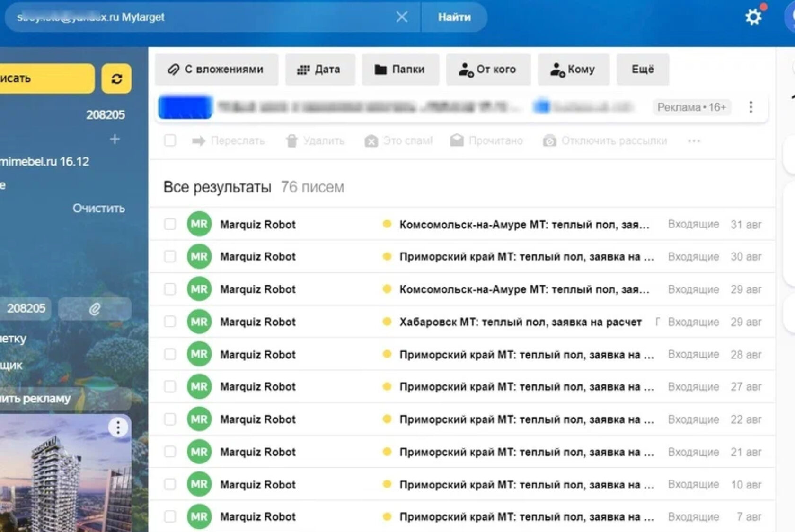Filter by С вложениями attachments

pos(217,70)
